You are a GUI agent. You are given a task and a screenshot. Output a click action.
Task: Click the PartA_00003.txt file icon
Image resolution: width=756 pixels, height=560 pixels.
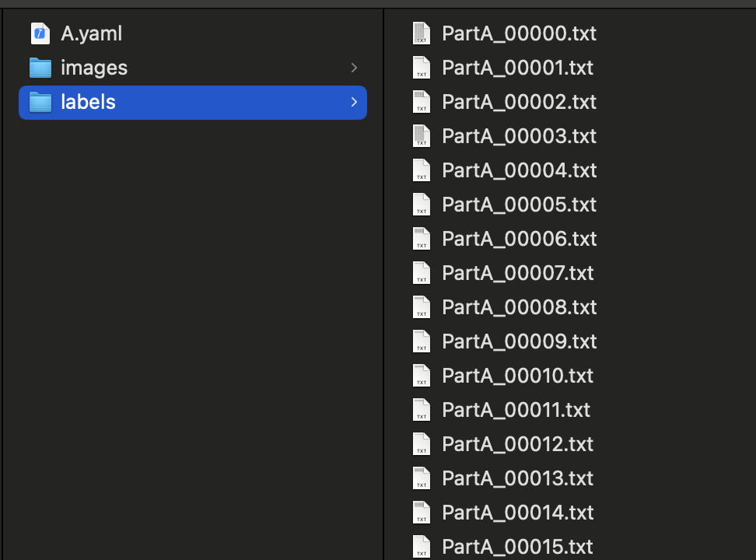(421, 136)
